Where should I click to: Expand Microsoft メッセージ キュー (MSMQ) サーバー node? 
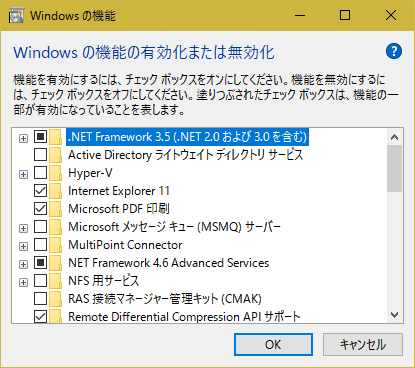23,228
